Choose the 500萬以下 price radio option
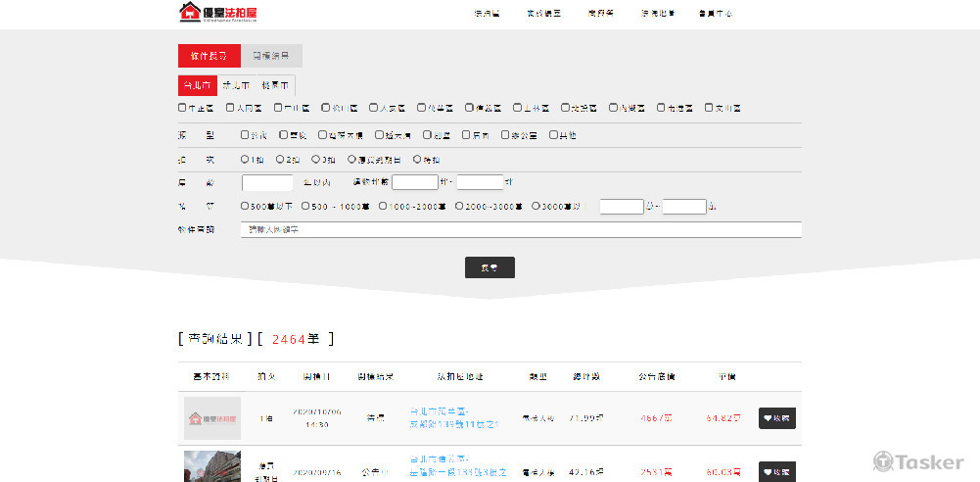This screenshot has width=980, height=482. click(245, 206)
